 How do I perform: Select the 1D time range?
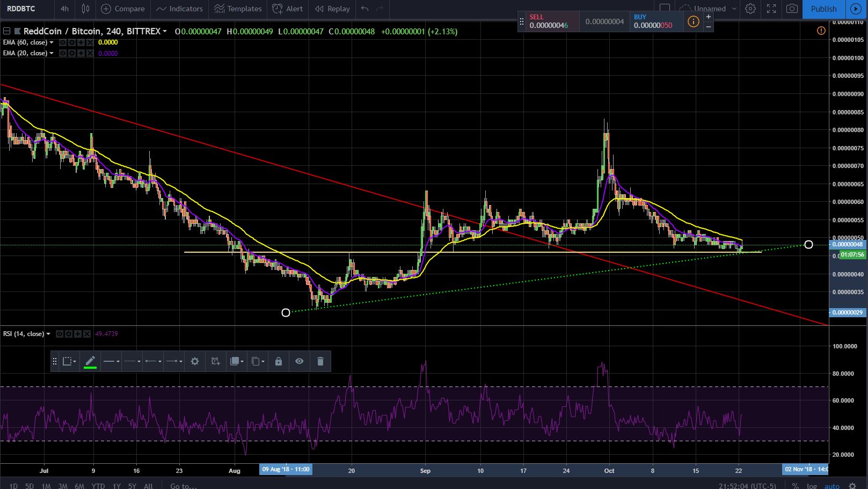click(x=13, y=486)
